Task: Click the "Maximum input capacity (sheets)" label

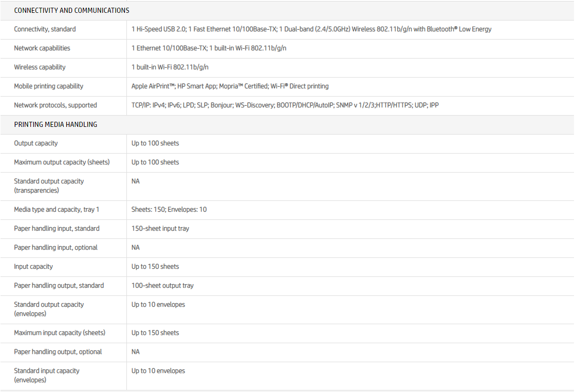Action: pos(60,333)
